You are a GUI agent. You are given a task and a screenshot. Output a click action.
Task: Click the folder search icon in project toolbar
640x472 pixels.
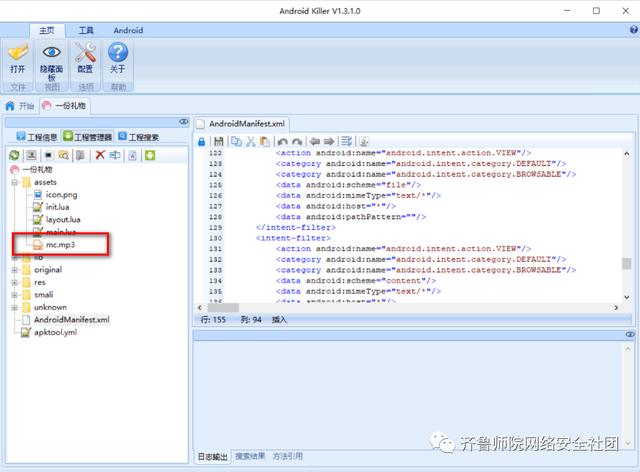click(64, 155)
